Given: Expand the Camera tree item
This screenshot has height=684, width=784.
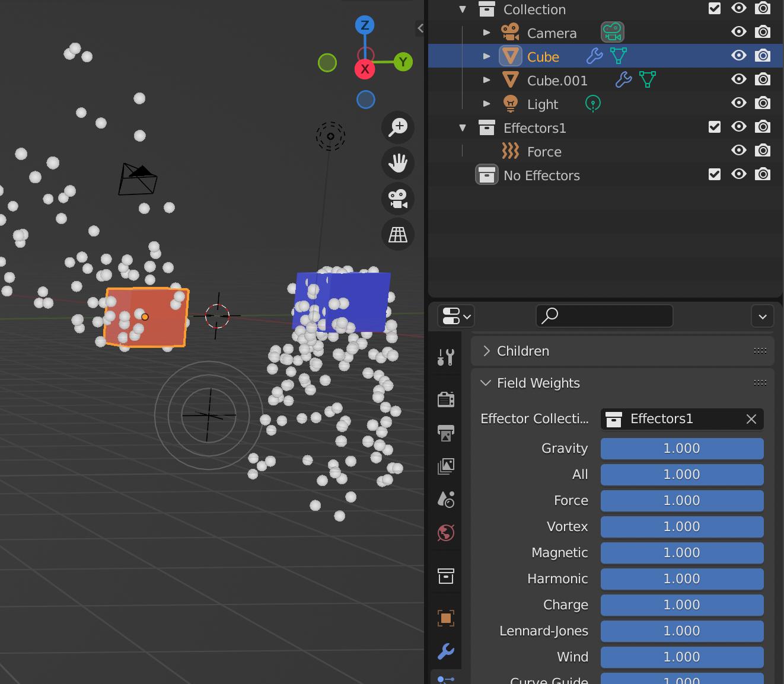Looking at the screenshot, I should point(487,33).
